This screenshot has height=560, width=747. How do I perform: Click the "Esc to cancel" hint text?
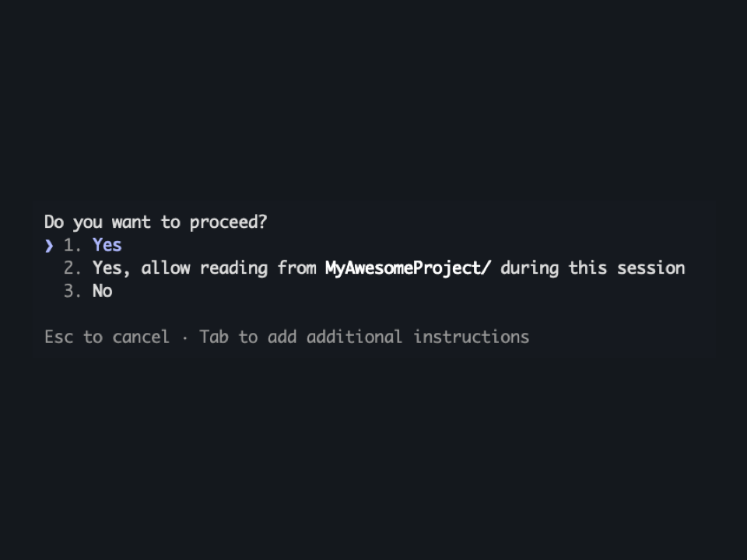tap(107, 337)
